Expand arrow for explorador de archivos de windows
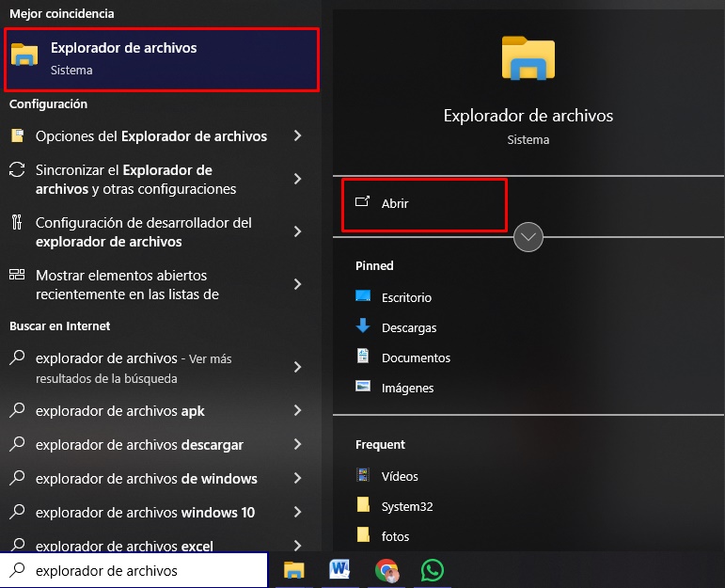The height and width of the screenshot is (588, 725). (298, 478)
